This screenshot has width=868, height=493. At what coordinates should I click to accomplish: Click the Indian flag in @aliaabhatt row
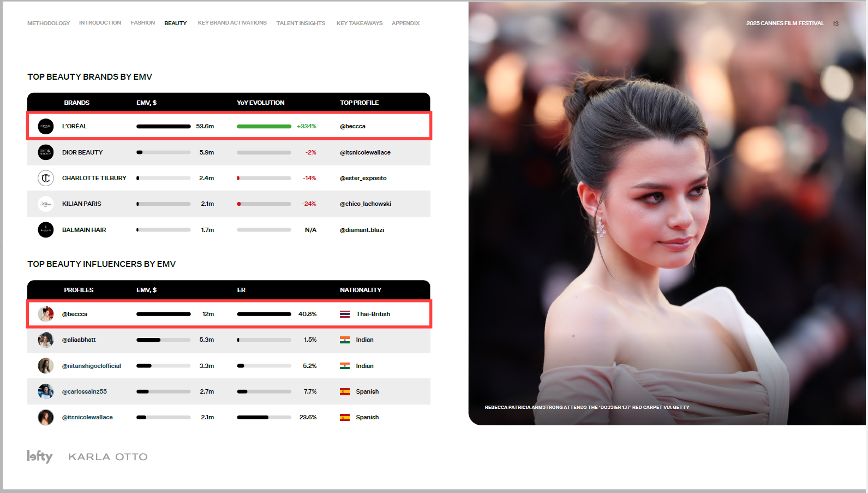345,340
